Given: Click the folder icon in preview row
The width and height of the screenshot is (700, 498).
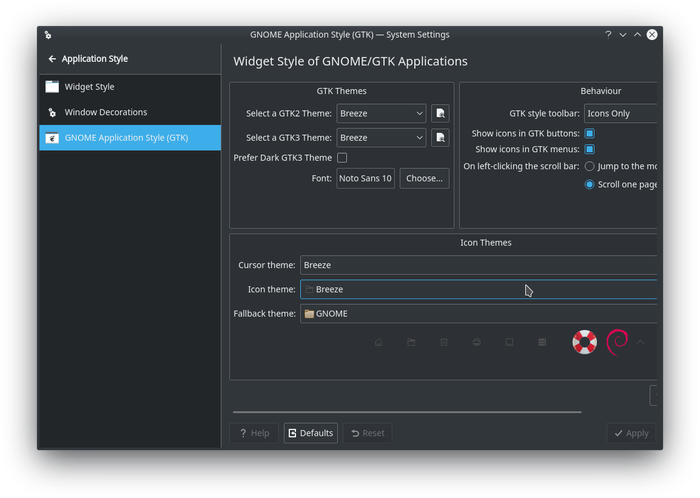Looking at the screenshot, I should (x=411, y=342).
